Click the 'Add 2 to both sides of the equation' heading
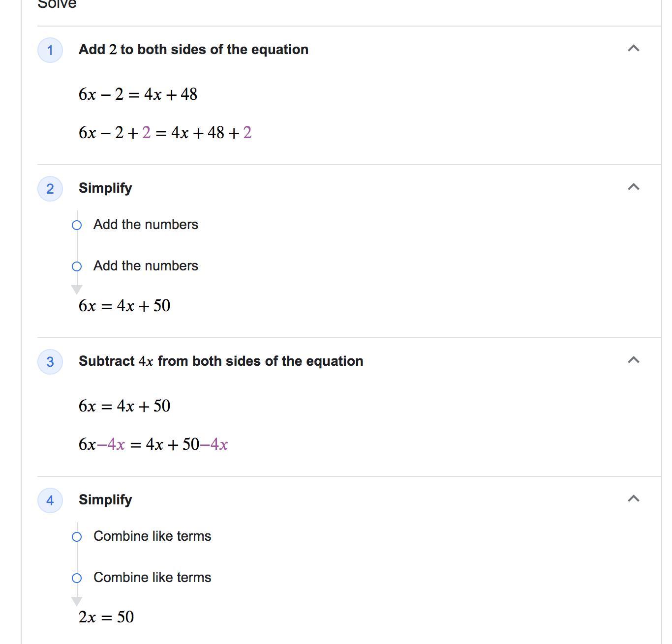 point(193,50)
